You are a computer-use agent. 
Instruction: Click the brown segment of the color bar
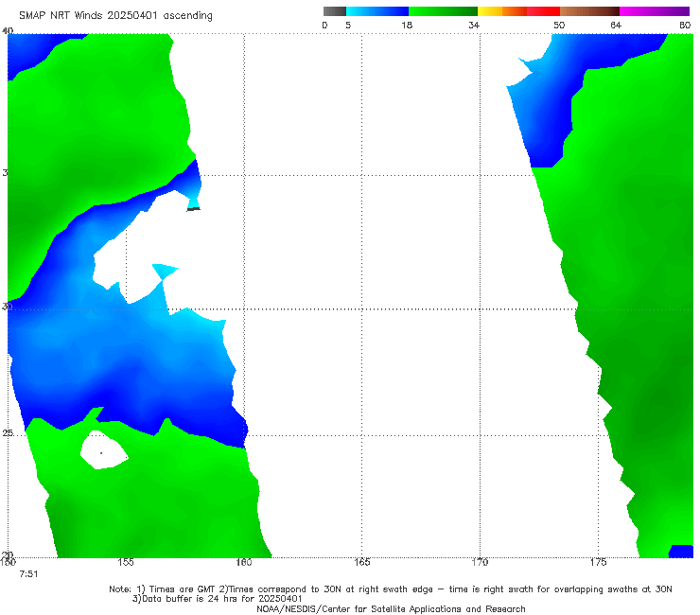pos(589,11)
